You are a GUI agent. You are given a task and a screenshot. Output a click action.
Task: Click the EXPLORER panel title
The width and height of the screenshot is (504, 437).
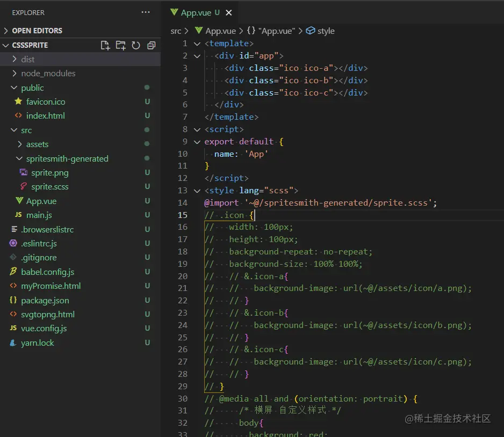pyautogui.click(x=28, y=12)
